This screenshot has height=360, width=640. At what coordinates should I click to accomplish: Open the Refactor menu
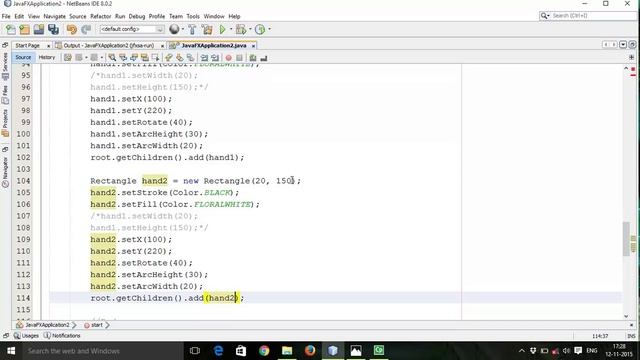[100, 16]
